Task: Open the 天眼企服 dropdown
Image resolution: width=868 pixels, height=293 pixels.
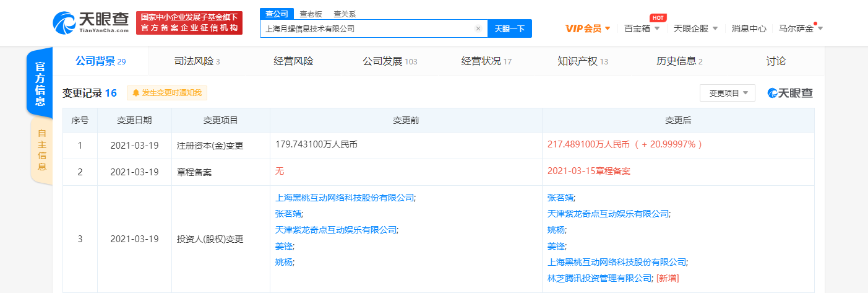Action: pyautogui.click(x=695, y=28)
